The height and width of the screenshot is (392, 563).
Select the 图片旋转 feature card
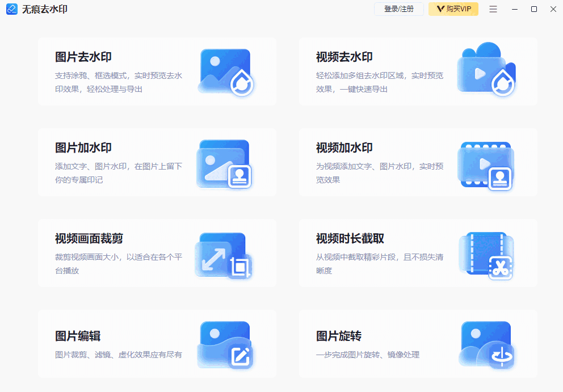click(x=418, y=344)
